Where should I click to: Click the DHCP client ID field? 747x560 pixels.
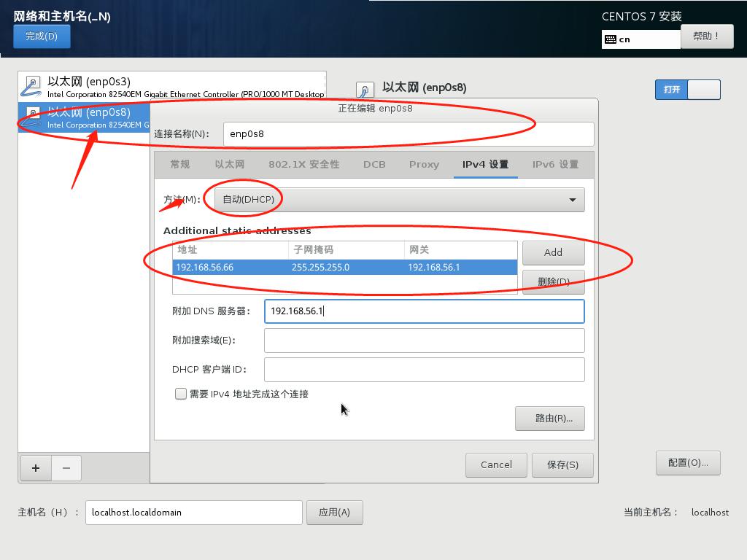coord(424,370)
